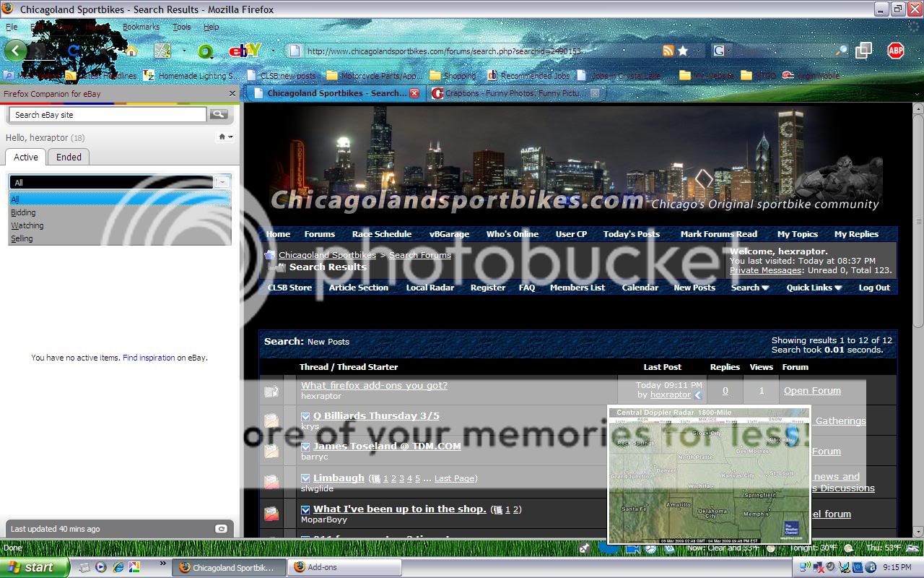Click the Log Out link
Image resolution: width=924 pixels, height=578 pixels.
click(874, 288)
